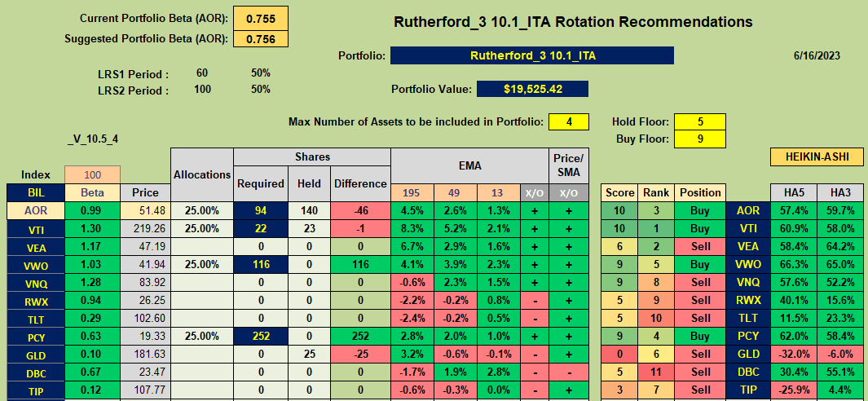
Task: Select the TLT ticker in the left column
Action: coord(35,319)
